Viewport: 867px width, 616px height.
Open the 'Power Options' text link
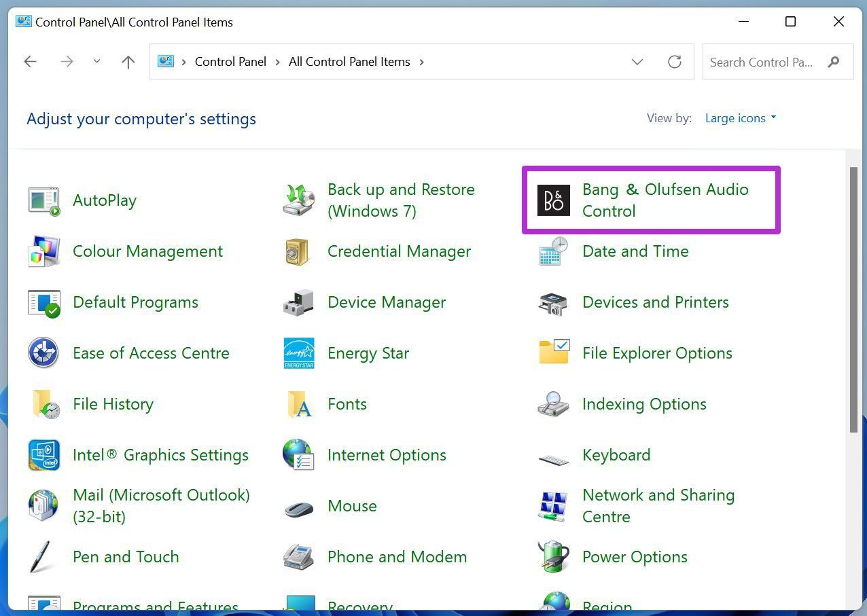635,557
